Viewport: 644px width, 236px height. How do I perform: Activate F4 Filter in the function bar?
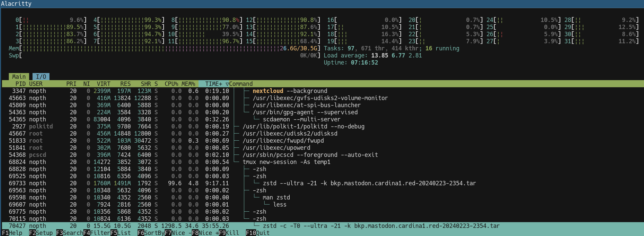coord(97,233)
